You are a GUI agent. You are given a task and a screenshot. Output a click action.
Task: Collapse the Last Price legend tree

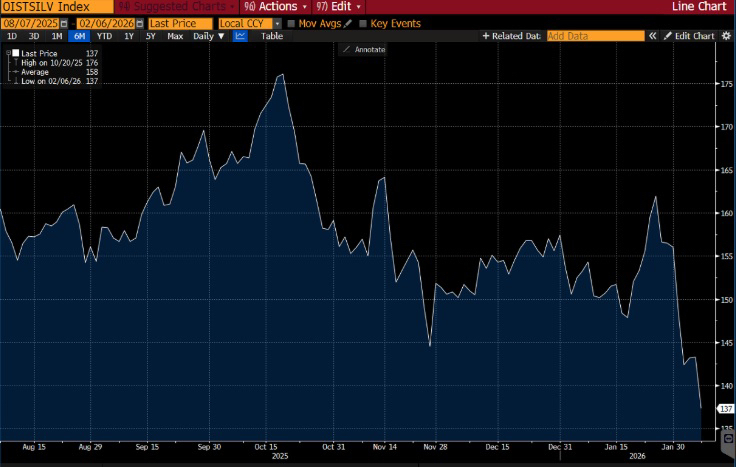[x=8, y=53]
